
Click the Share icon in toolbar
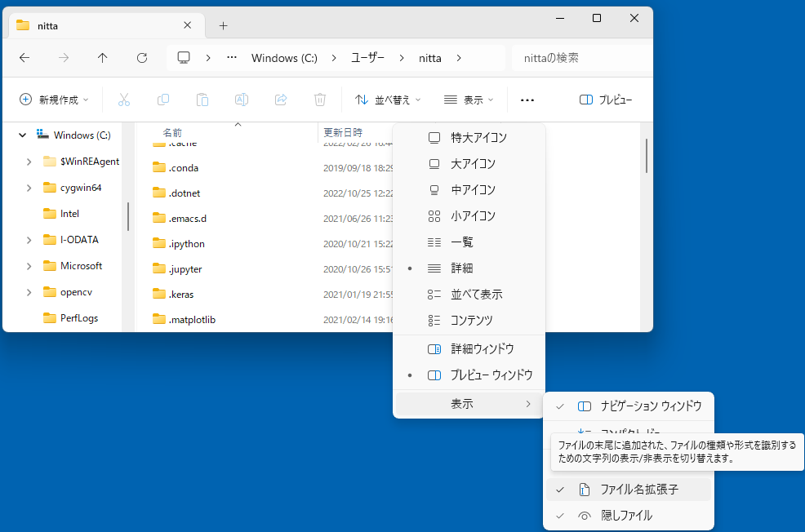coord(281,100)
